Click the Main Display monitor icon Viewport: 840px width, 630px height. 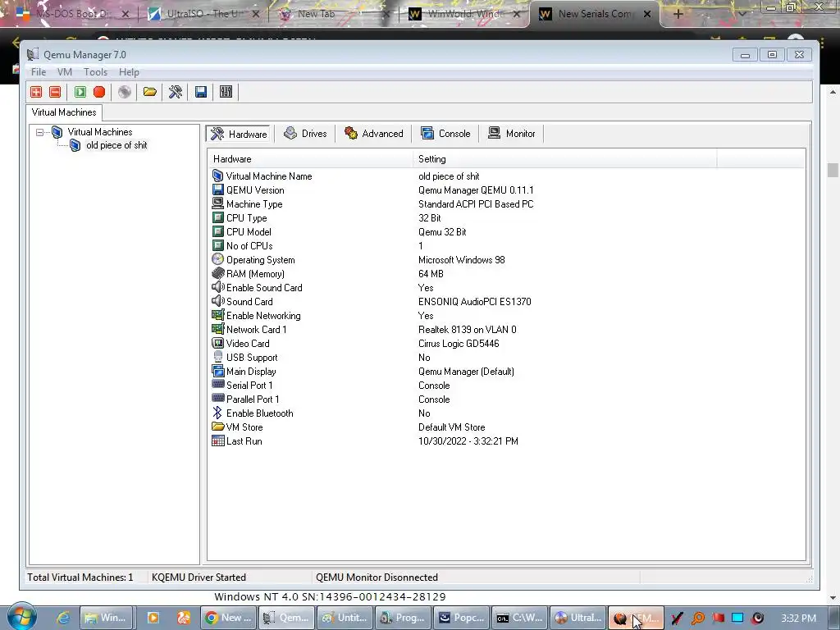point(217,371)
